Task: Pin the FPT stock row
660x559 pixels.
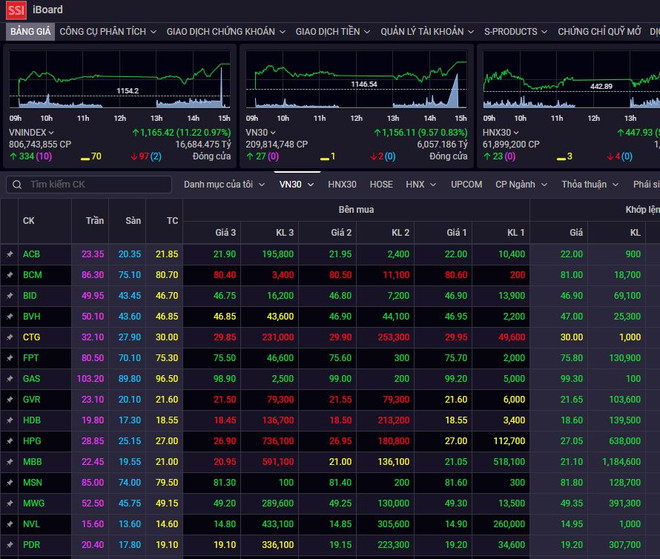Action: (10, 358)
